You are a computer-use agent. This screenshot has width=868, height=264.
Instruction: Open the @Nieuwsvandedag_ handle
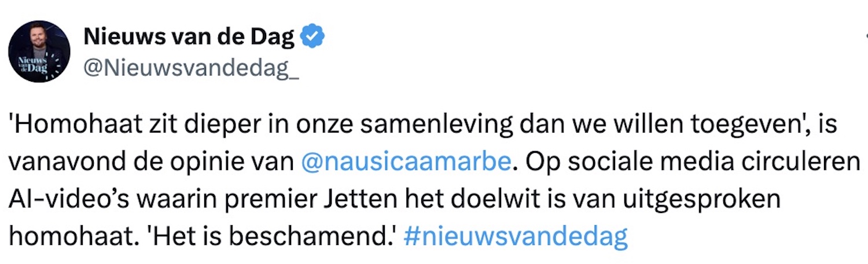click(192, 69)
